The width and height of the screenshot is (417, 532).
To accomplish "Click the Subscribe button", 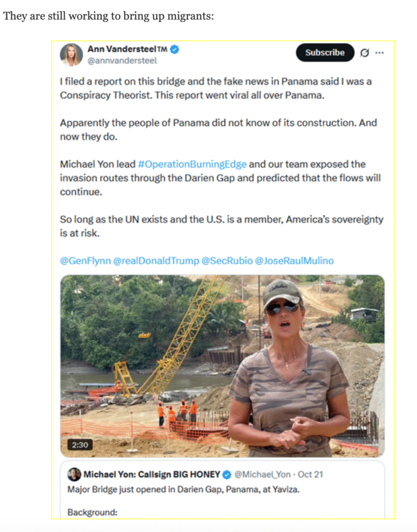I will 325,52.
